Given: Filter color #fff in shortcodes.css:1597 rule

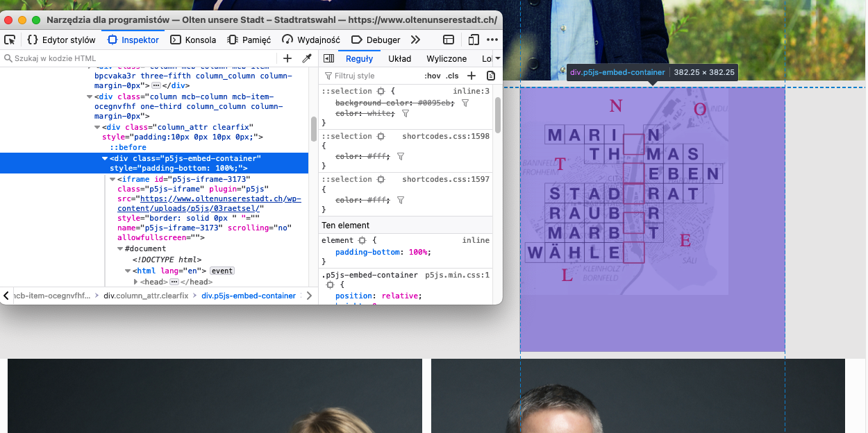Looking at the screenshot, I should (401, 200).
